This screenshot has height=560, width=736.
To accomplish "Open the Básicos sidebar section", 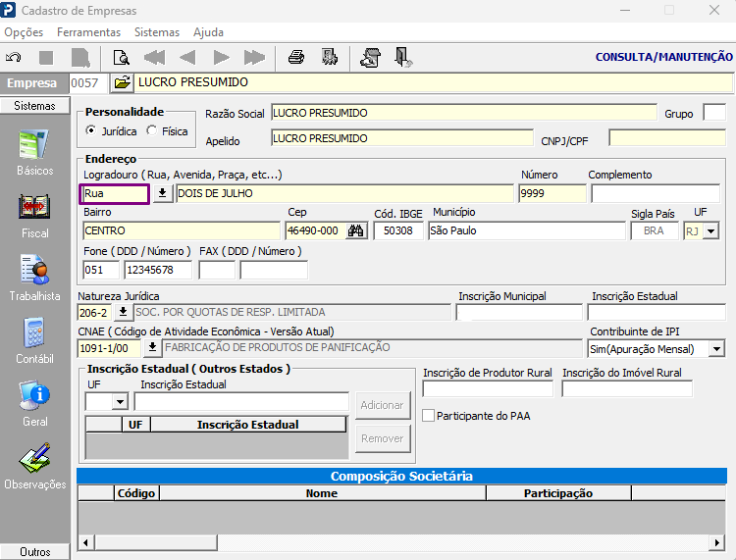I will click(34, 152).
